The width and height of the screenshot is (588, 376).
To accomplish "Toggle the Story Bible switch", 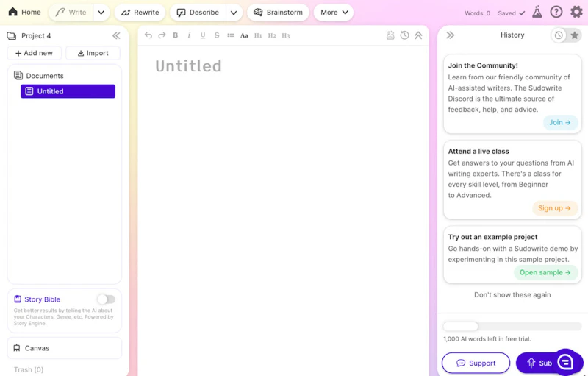I will 106,299.
